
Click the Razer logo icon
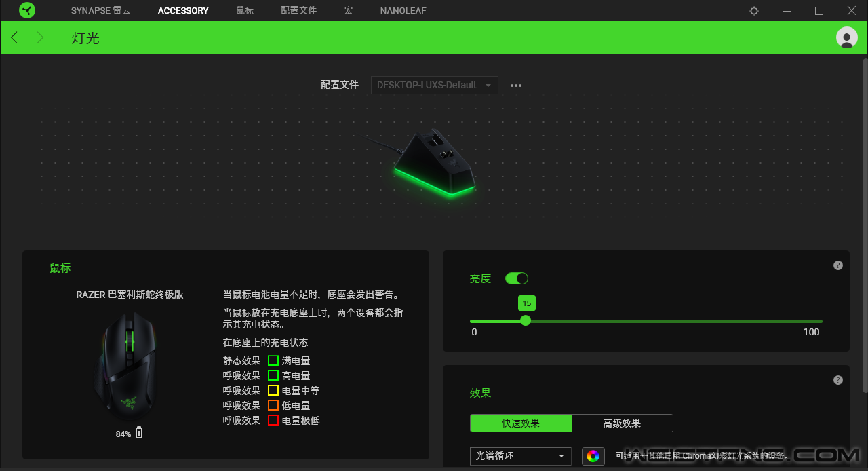pyautogui.click(x=27, y=11)
